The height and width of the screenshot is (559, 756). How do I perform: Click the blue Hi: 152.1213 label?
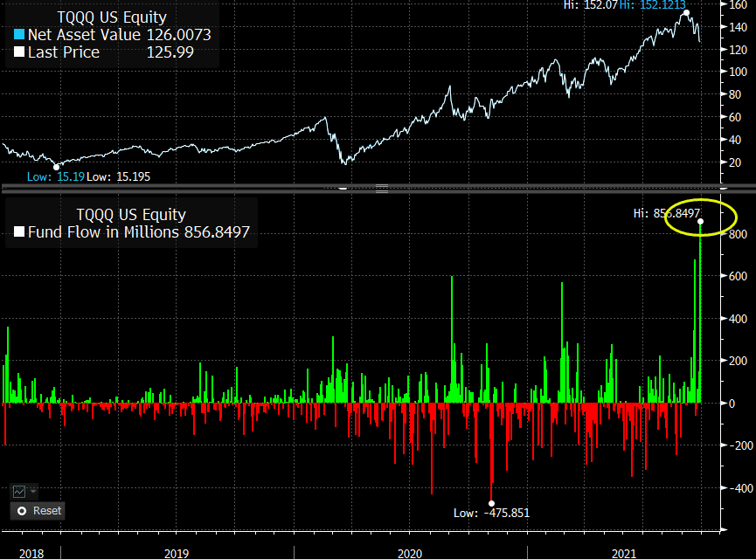pyautogui.click(x=652, y=5)
